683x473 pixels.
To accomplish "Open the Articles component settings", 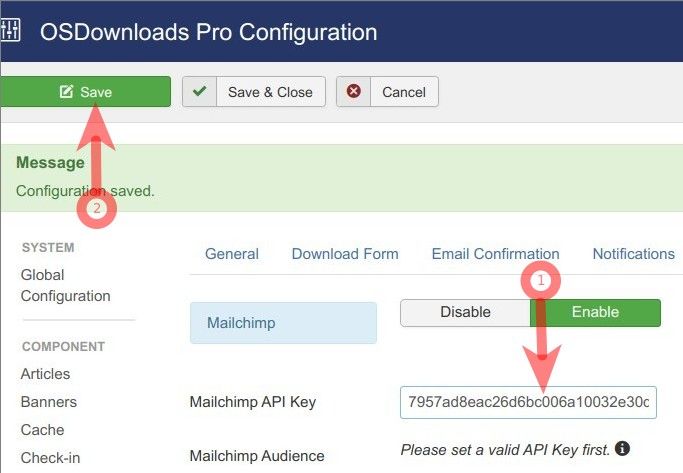I will 45,374.
